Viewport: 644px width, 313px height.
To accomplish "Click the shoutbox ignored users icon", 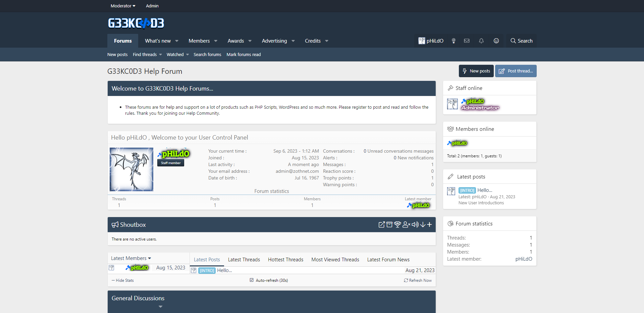I will [406, 225].
